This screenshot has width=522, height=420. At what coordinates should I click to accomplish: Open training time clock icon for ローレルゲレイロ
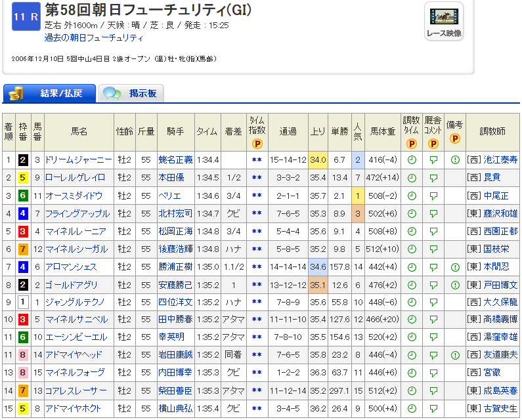click(x=412, y=178)
